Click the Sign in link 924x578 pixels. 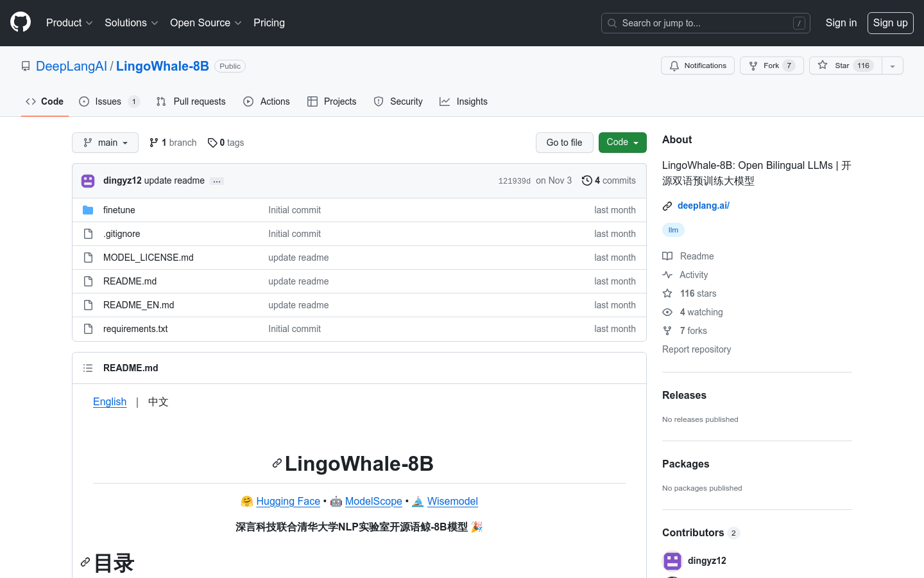click(841, 22)
